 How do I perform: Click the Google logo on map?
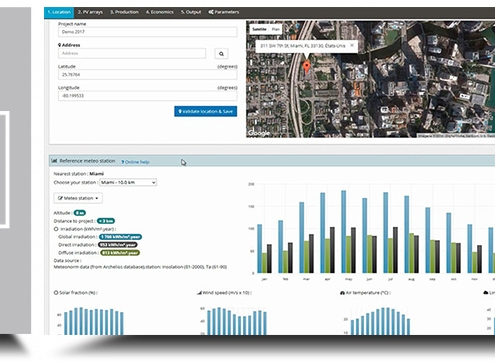pyautogui.click(x=258, y=133)
